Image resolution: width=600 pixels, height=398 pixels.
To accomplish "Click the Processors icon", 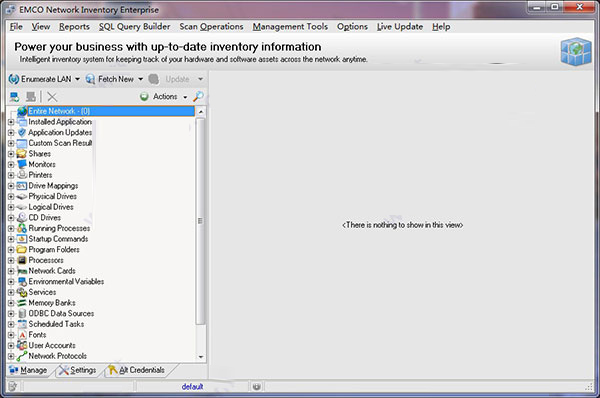I will 22,260.
